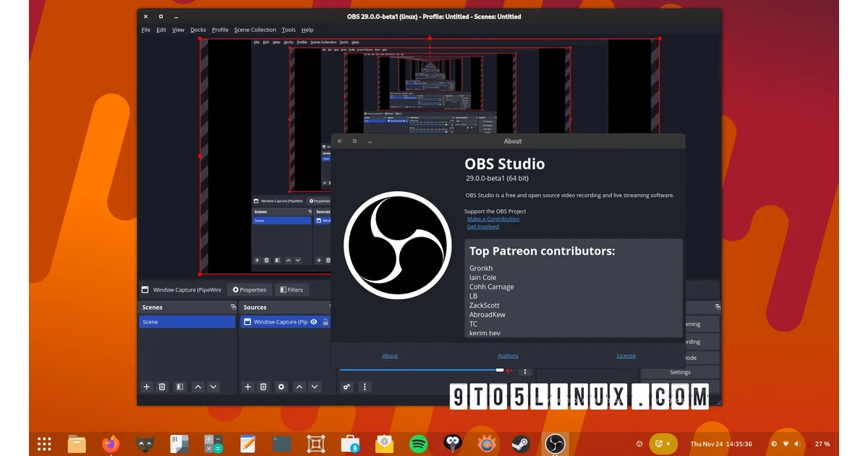Open the Help menu
Viewport: 868px width, 456px height.
(307, 30)
